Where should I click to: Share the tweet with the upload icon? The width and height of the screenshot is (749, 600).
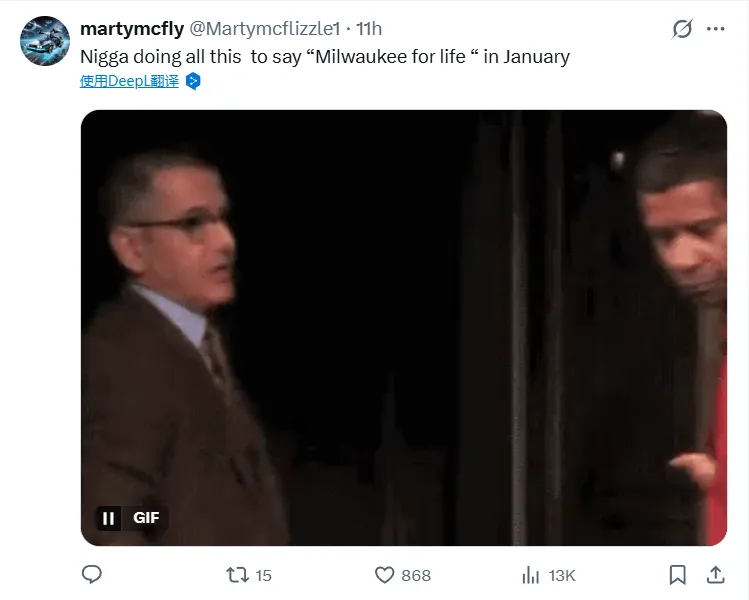coord(715,575)
